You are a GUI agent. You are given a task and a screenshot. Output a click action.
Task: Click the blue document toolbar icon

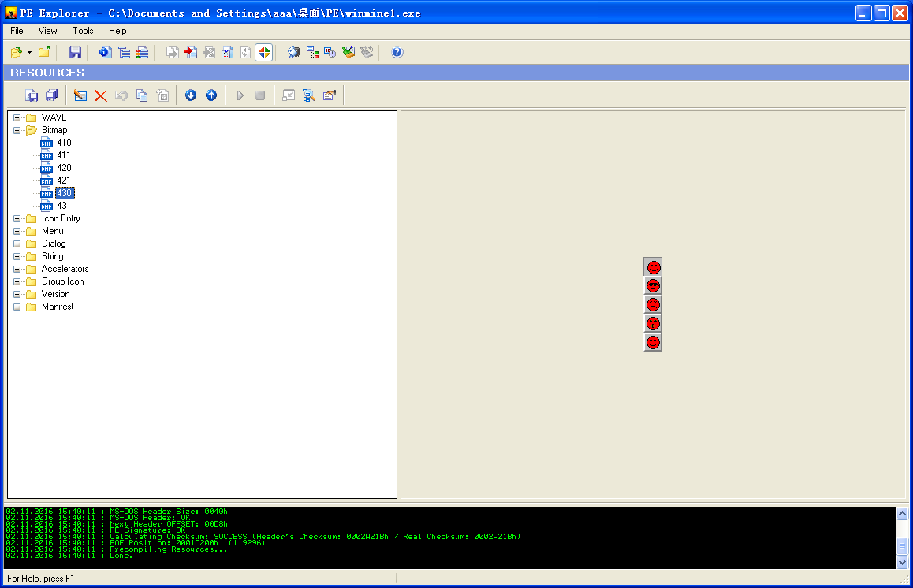click(x=228, y=52)
